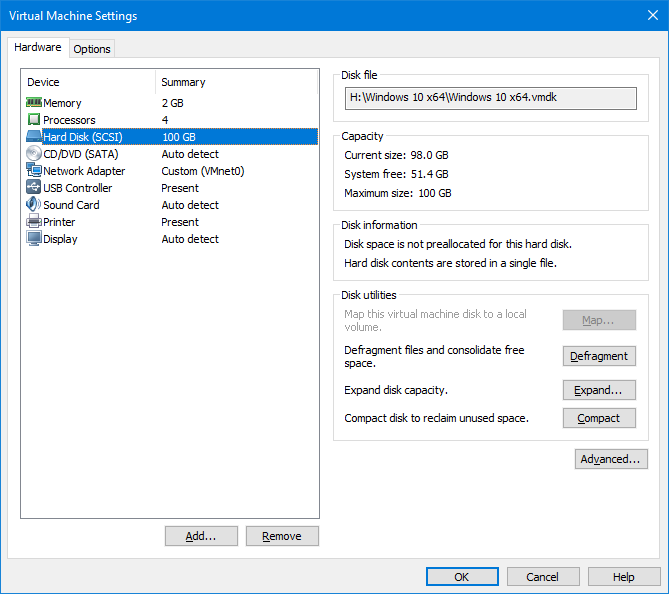Click the Add hardware button

[x=201, y=536]
